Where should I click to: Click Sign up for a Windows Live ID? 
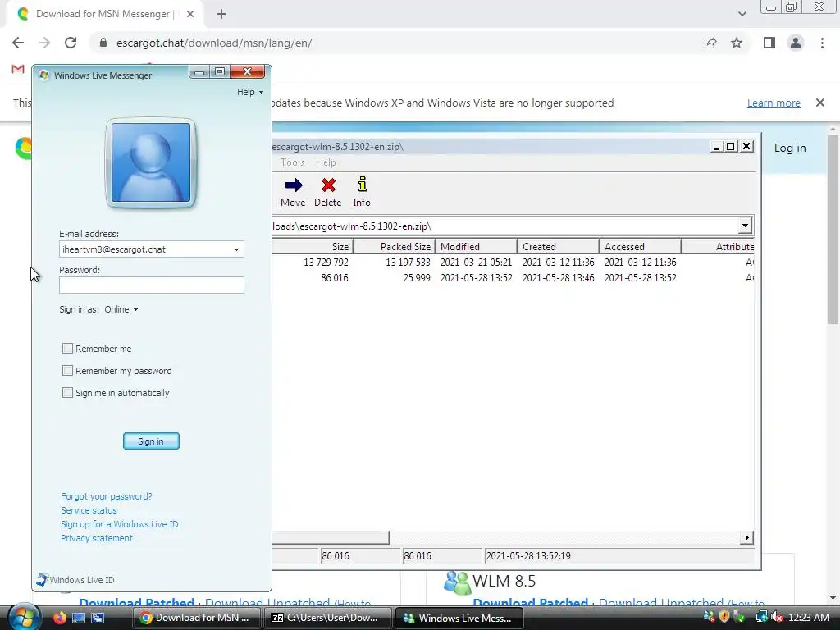(120, 524)
